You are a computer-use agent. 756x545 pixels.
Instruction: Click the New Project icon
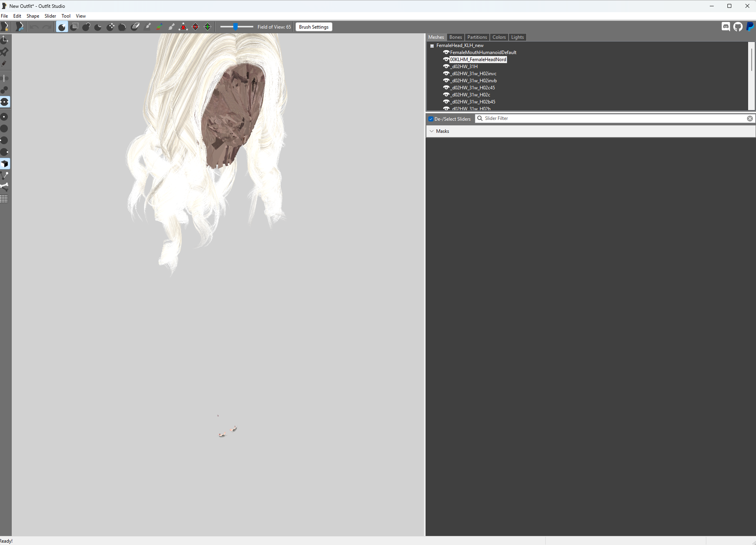5,27
